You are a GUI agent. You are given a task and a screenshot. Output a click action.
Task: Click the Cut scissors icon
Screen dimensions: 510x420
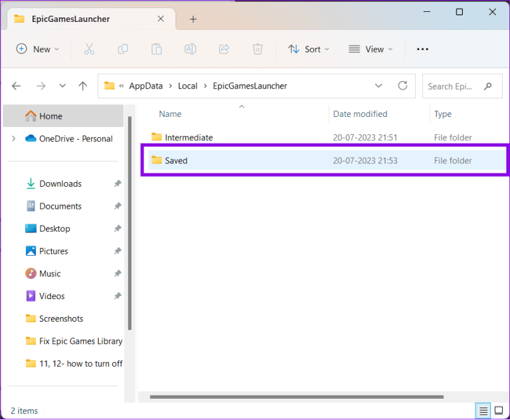89,49
